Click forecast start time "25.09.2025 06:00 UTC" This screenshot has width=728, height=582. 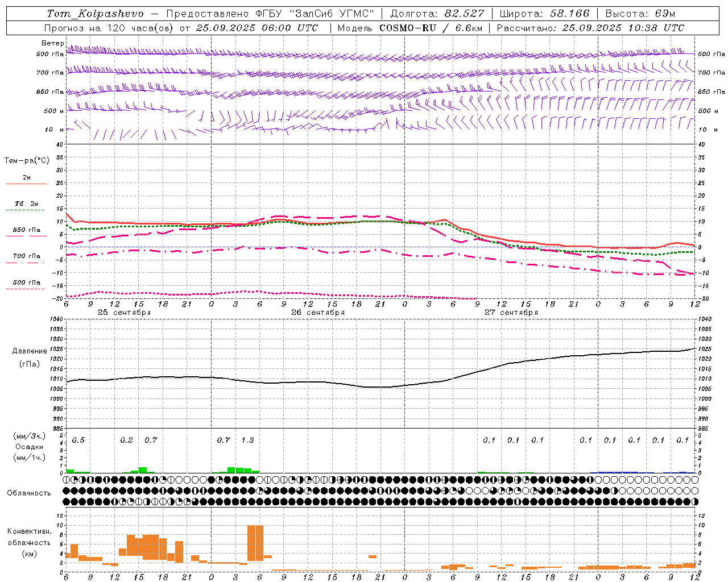(257, 28)
